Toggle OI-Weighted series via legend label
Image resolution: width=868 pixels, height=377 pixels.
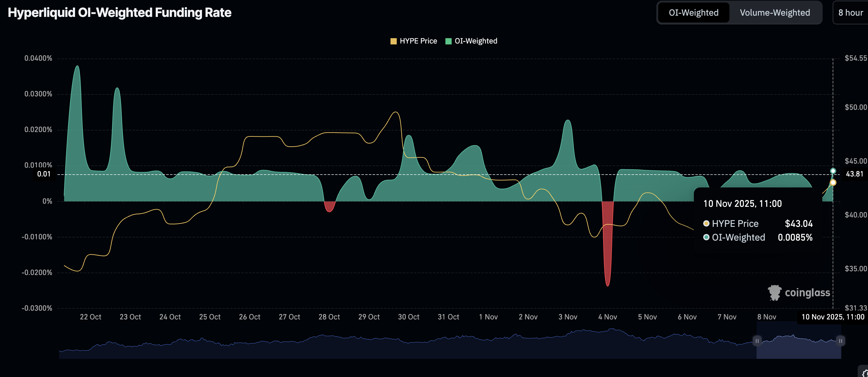coord(476,41)
